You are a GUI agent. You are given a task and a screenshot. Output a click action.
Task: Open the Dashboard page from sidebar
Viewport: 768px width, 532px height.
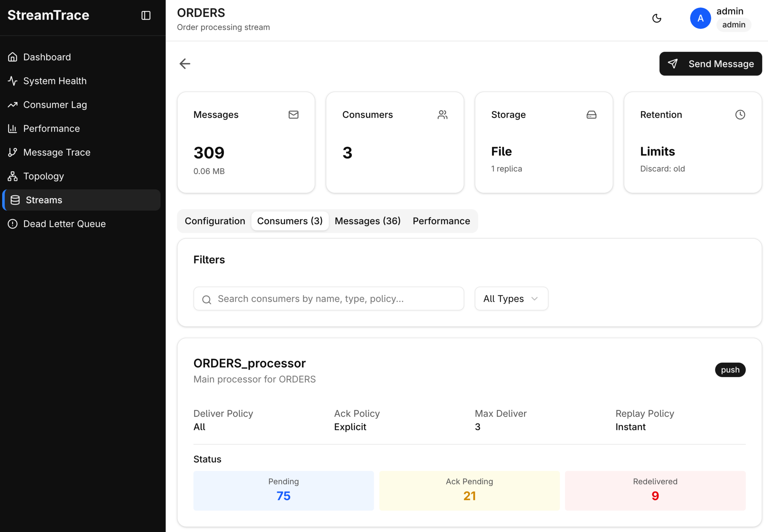point(47,57)
